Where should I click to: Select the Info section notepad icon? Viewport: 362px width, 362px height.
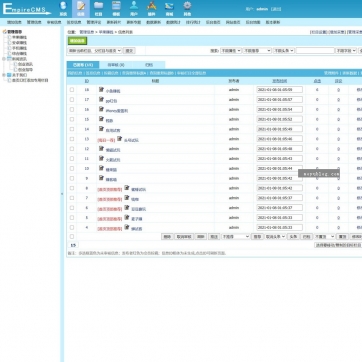(81, 6)
